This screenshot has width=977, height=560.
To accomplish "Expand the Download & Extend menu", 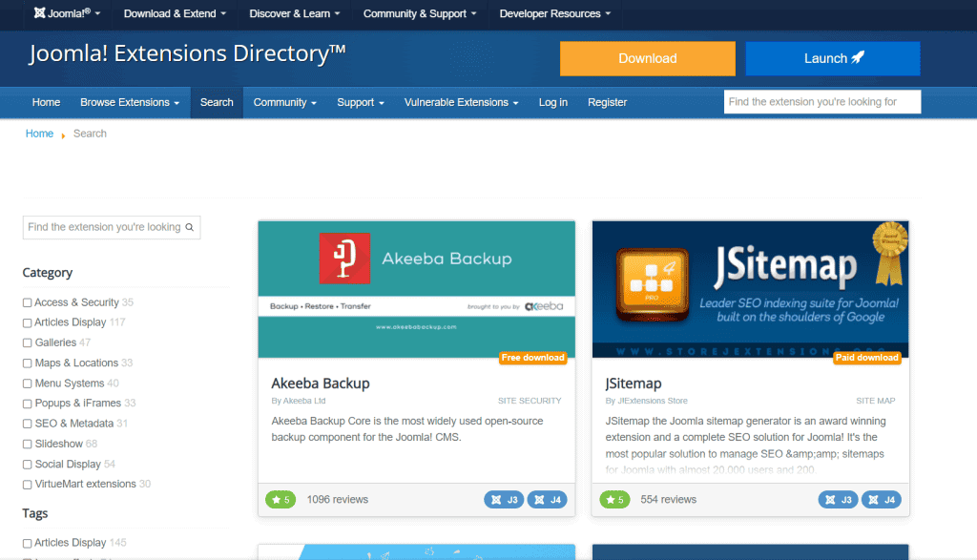I will [x=176, y=13].
